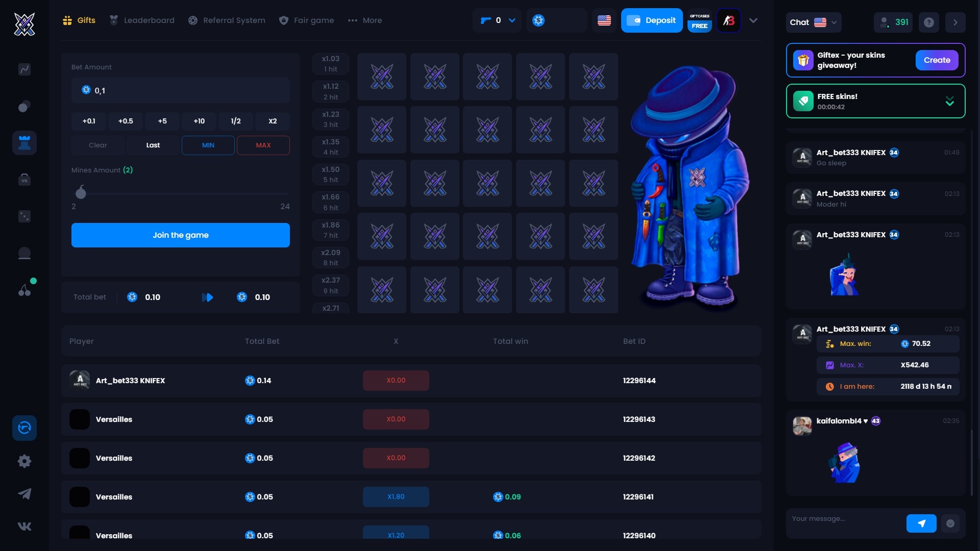980x551 pixels.
Task: Click the bet amount input field
Action: pos(180,90)
